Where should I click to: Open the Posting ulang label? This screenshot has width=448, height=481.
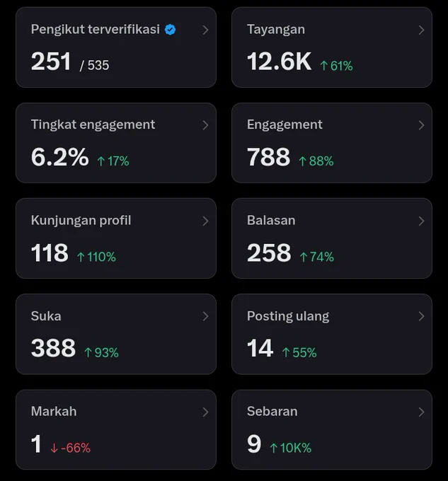(288, 317)
